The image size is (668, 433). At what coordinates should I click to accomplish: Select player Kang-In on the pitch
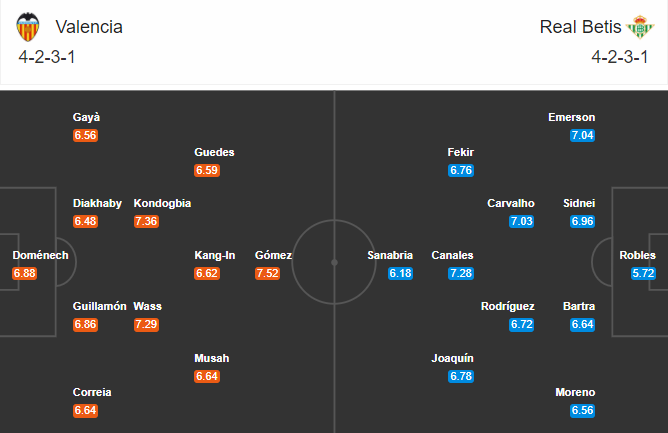click(215, 255)
